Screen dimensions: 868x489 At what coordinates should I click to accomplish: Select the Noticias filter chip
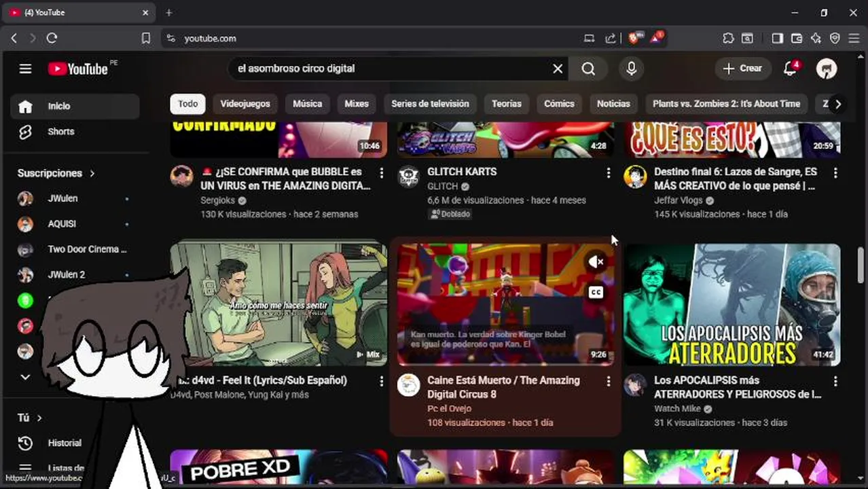pyautogui.click(x=613, y=104)
